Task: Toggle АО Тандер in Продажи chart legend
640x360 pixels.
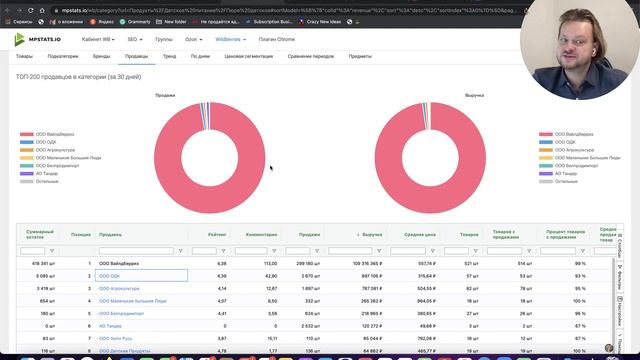Action: [x=39, y=173]
